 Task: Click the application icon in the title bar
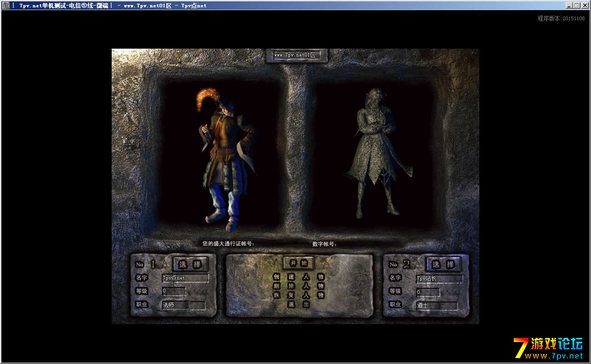6,6
